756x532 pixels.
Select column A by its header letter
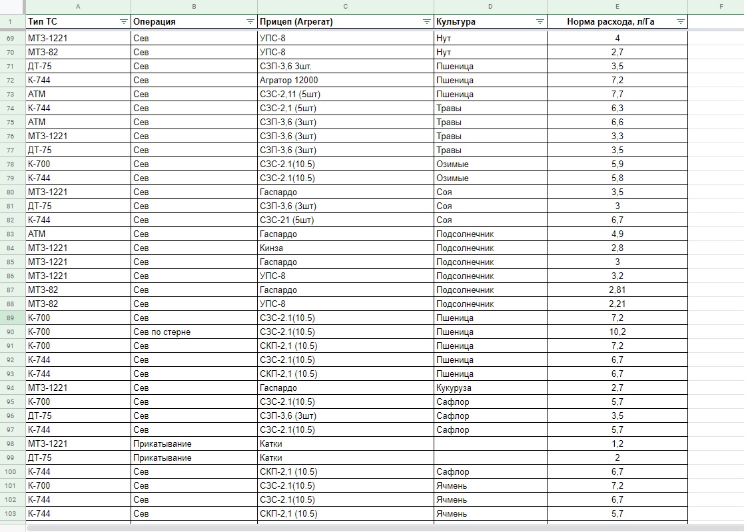(x=78, y=6)
